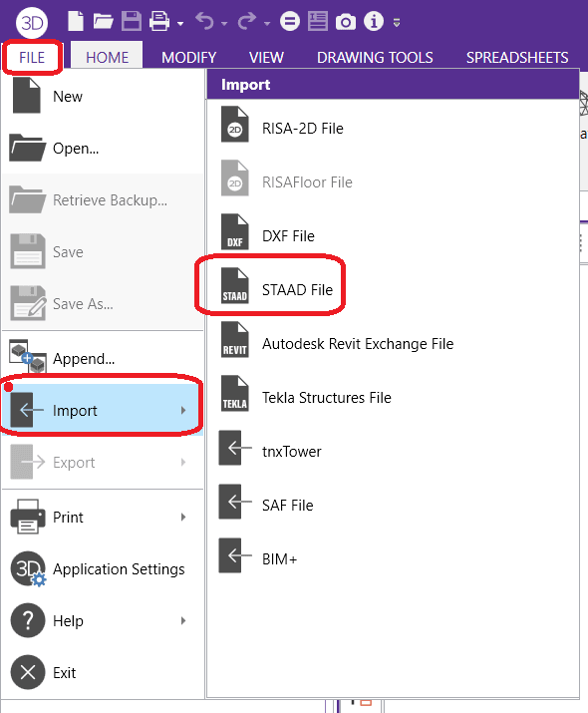Screen dimensions: 588x713
Task: Click the 3D gear Application Settings icon
Action: coord(28,568)
